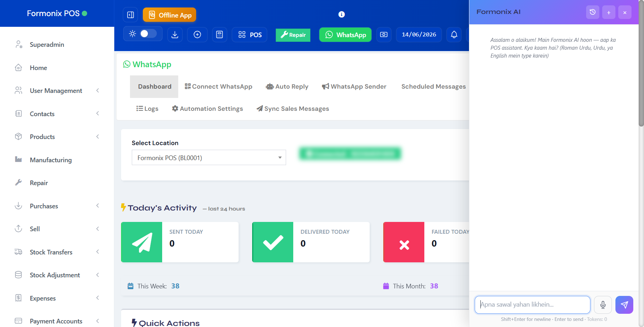
Task: Click the Payment Accounts card icon
Action: click(19, 321)
